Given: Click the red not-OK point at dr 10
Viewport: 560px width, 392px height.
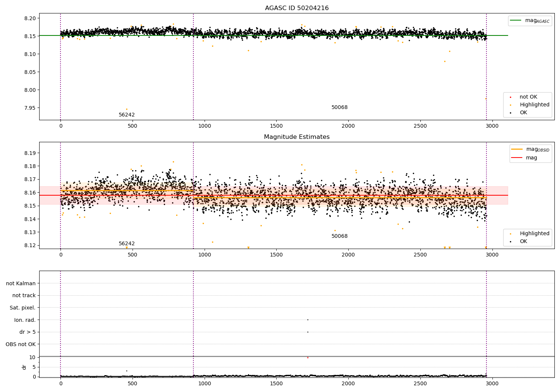Looking at the screenshot, I should 308,358.
